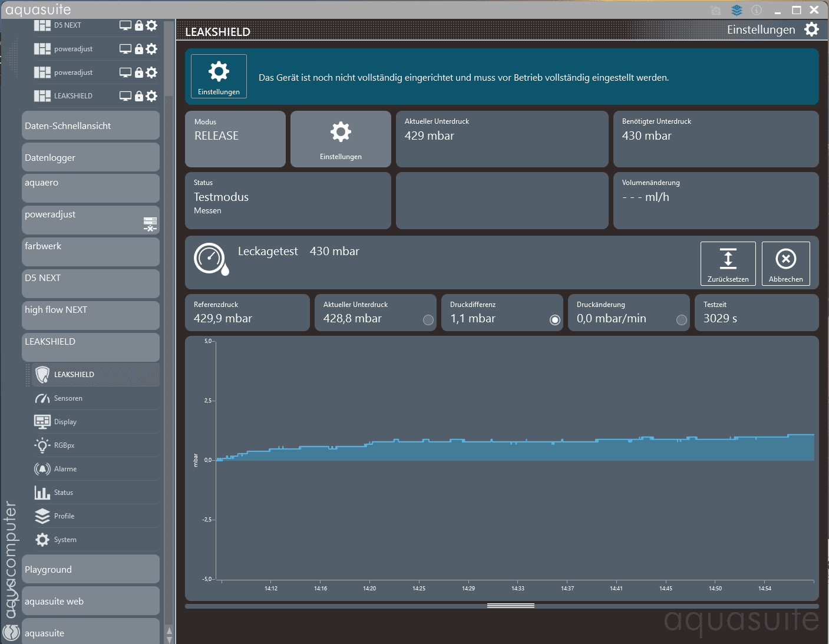This screenshot has width=829, height=644.
Task: Click grid icon of LEAKSHIELD overview page row
Action: 42,96
